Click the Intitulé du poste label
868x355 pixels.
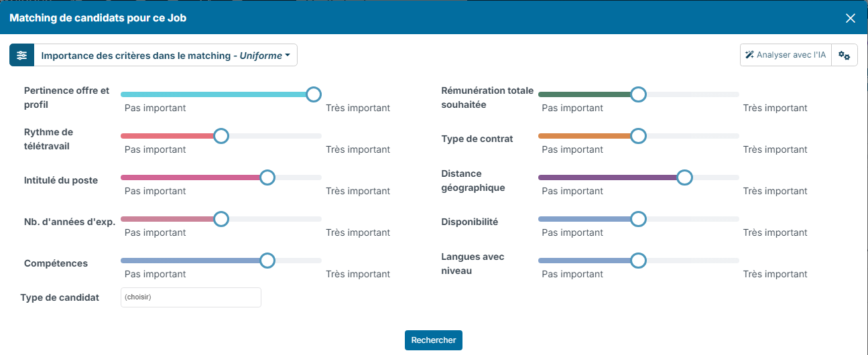[x=61, y=180]
